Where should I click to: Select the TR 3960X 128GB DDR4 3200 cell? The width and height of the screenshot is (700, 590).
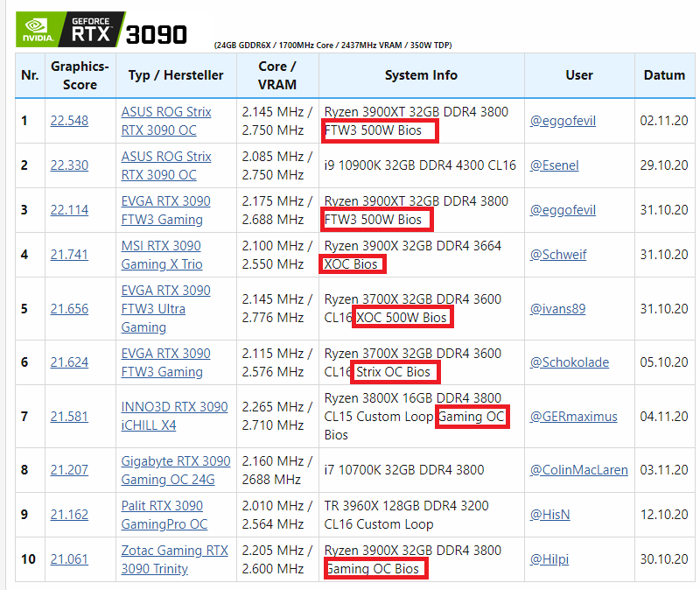point(422,515)
